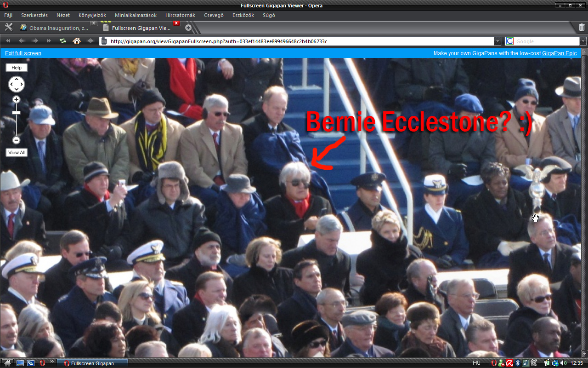Minimize the Opera window

pyautogui.click(x=560, y=5)
